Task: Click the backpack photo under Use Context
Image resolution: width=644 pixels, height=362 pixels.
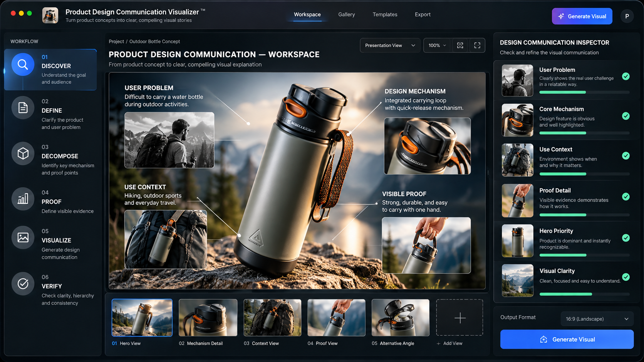Action: point(166,239)
